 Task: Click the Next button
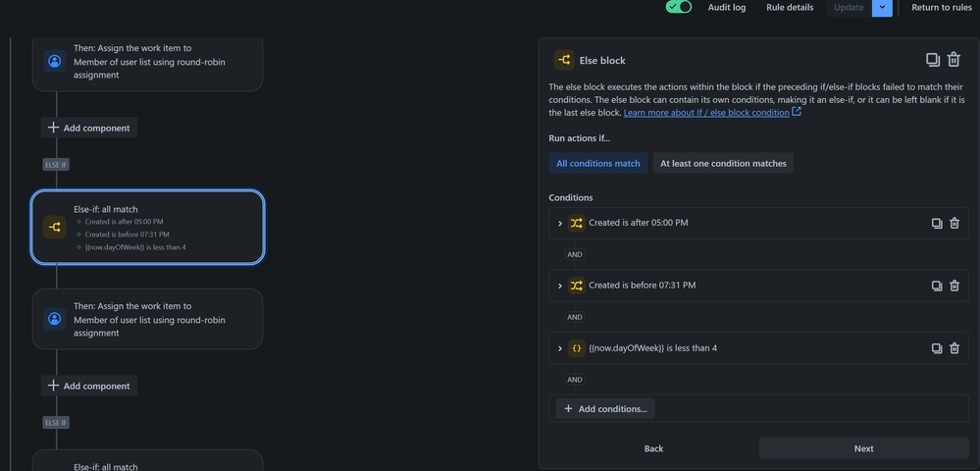point(863,448)
